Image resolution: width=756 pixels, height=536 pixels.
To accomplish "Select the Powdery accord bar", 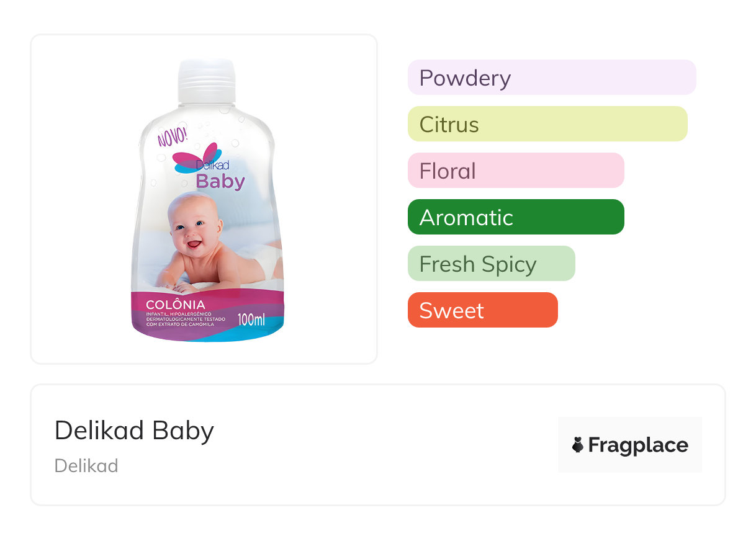I will coord(551,78).
